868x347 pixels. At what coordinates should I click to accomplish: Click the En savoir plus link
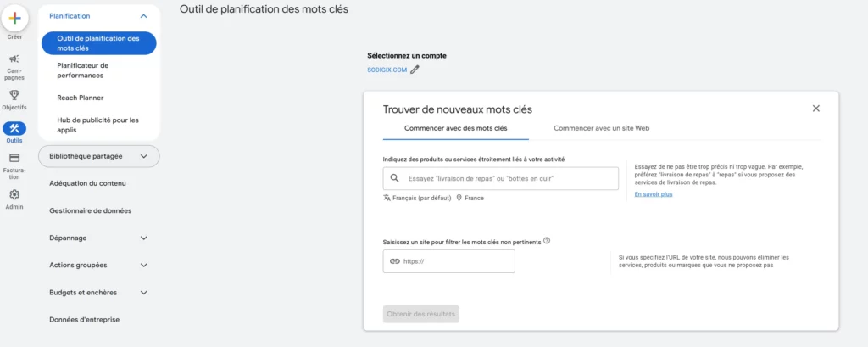pyautogui.click(x=654, y=194)
